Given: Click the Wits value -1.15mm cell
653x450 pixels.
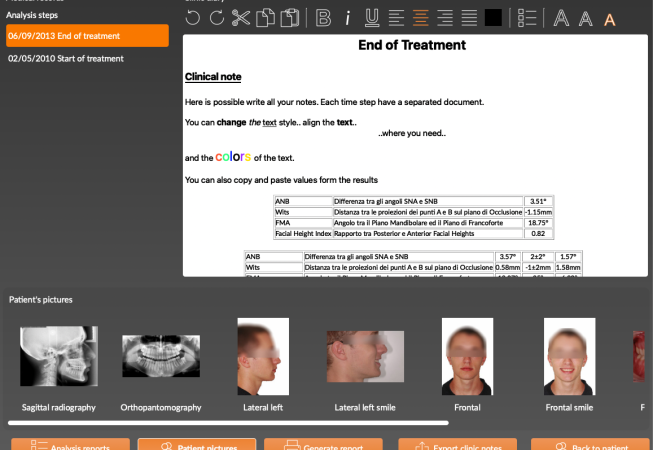Looking at the screenshot, I should pos(538,212).
